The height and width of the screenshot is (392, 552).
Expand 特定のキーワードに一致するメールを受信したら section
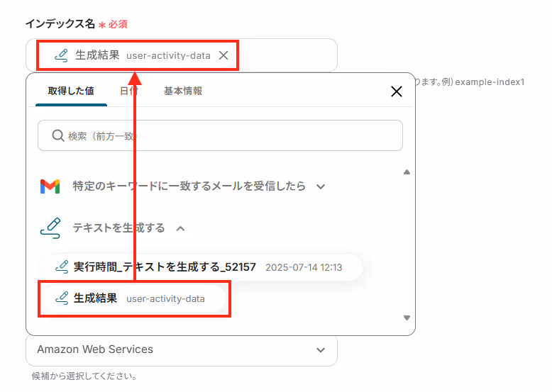pyautogui.click(x=321, y=186)
